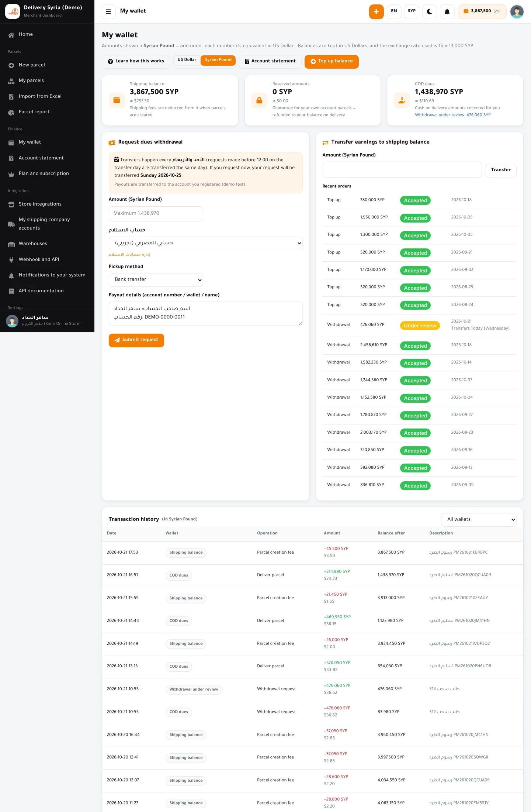Click Learn how this works button
The height and width of the screenshot is (812, 531).
pyautogui.click(x=136, y=61)
